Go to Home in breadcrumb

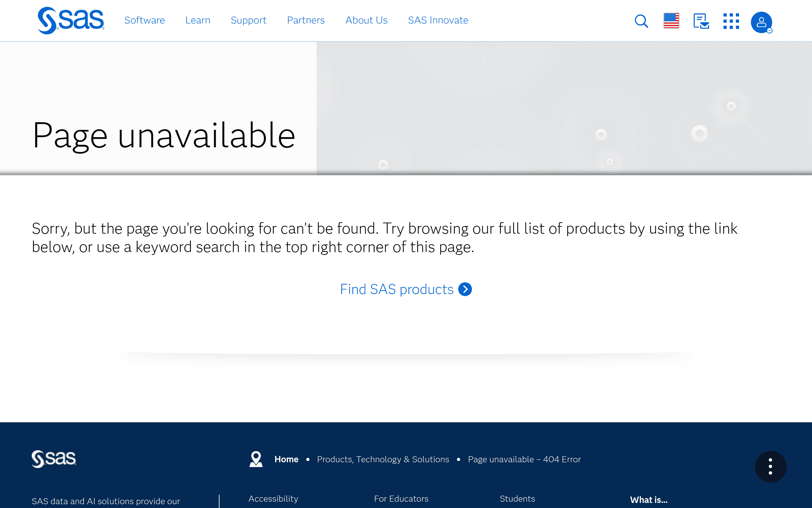[x=286, y=459]
